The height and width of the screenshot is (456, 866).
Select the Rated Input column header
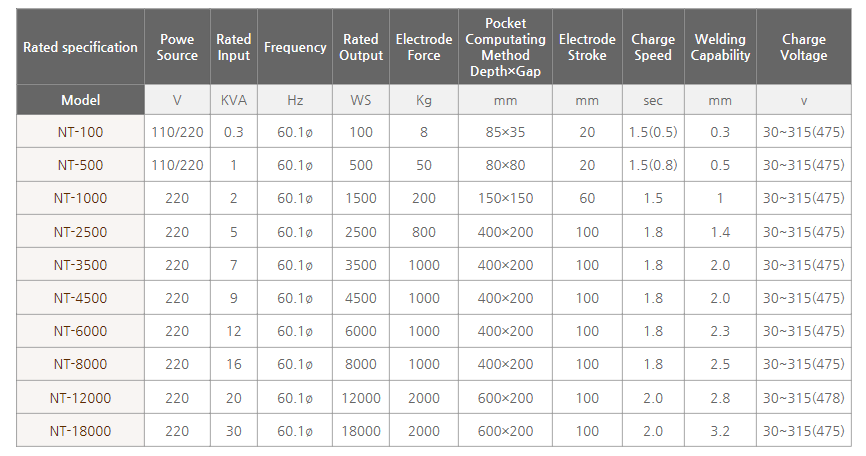(x=234, y=47)
